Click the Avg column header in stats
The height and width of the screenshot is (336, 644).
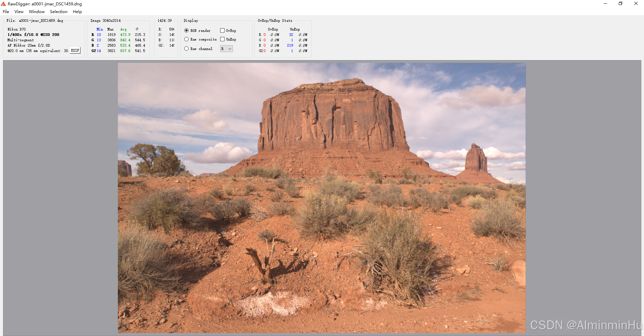(123, 29)
